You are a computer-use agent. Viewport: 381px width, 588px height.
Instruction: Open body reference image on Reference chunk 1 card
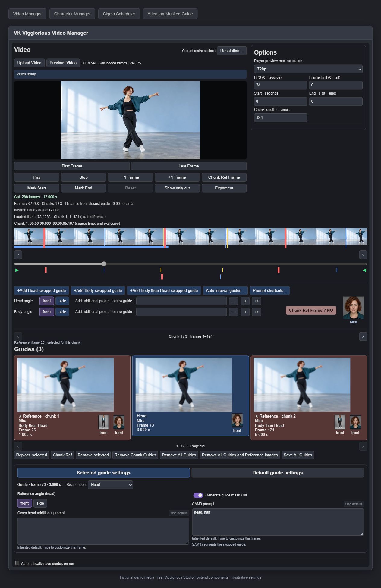pyautogui.click(x=103, y=422)
